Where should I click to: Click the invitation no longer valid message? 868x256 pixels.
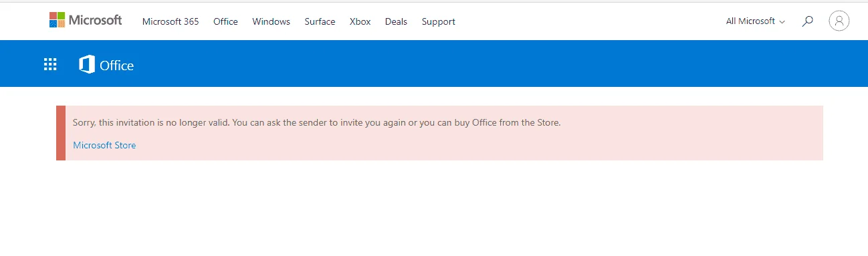[316, 123]
